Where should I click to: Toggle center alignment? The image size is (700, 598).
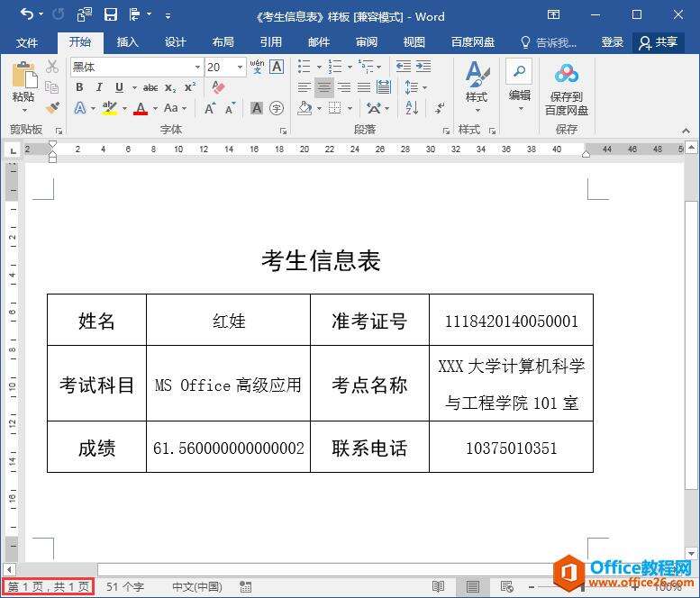pos(324,87)
